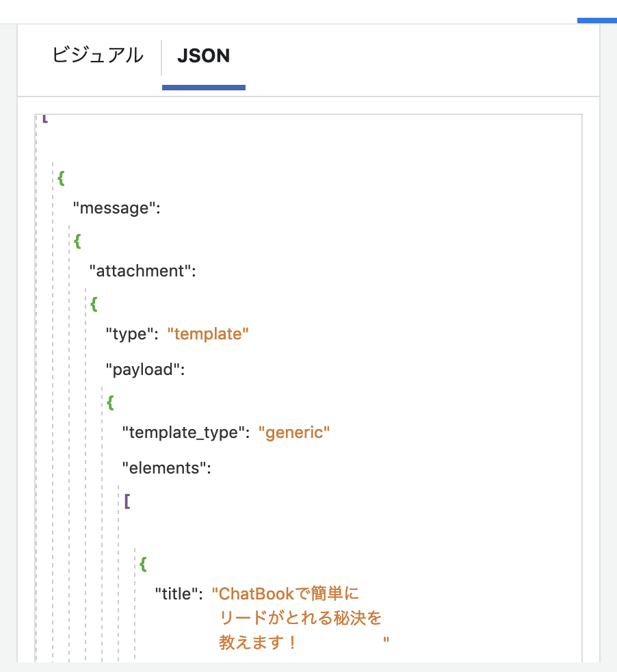Click the "payload" key

(145, 370)
